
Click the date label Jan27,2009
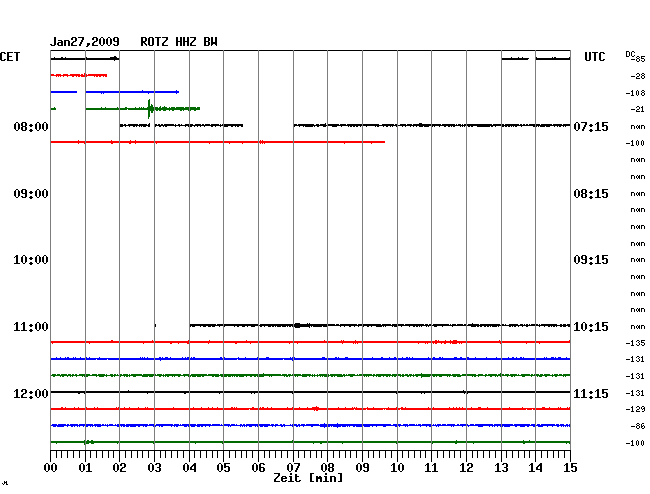pyautogui.click(x=85, y=42)
